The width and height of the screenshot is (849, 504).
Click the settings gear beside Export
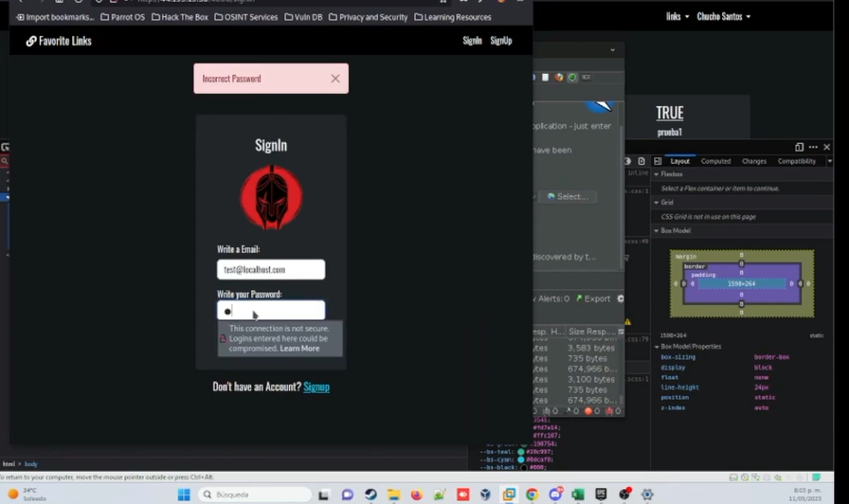[621, 298]
